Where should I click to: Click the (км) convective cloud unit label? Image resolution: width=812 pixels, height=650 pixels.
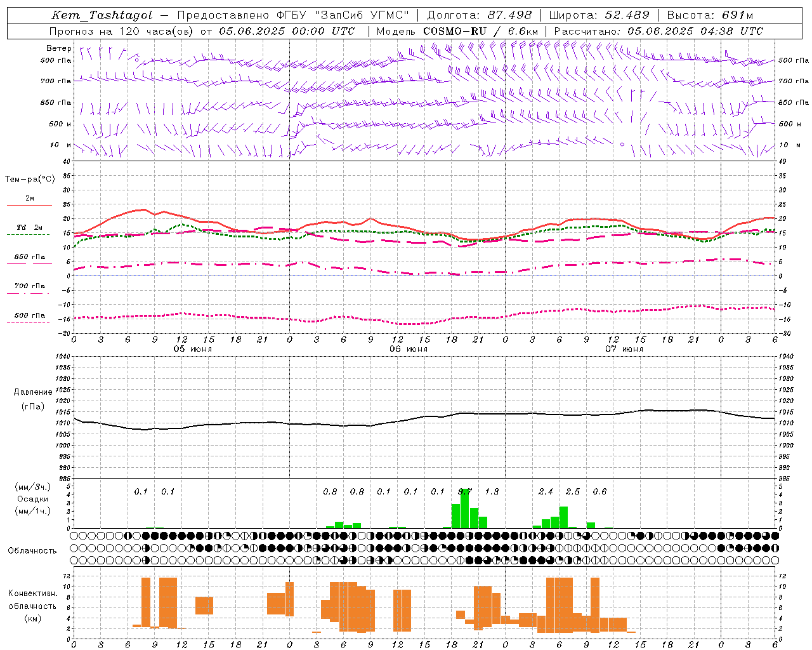pos(32,618)
